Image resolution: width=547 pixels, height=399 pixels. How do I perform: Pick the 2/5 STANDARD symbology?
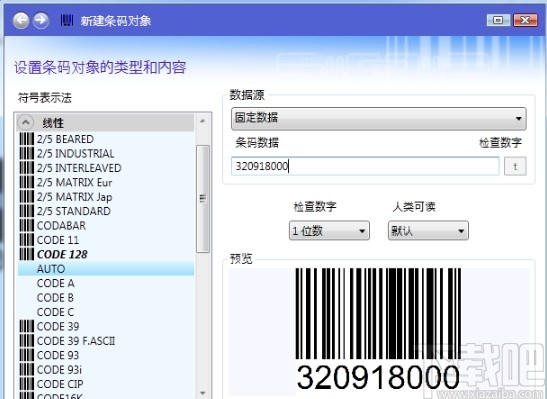tap(74, 211)
